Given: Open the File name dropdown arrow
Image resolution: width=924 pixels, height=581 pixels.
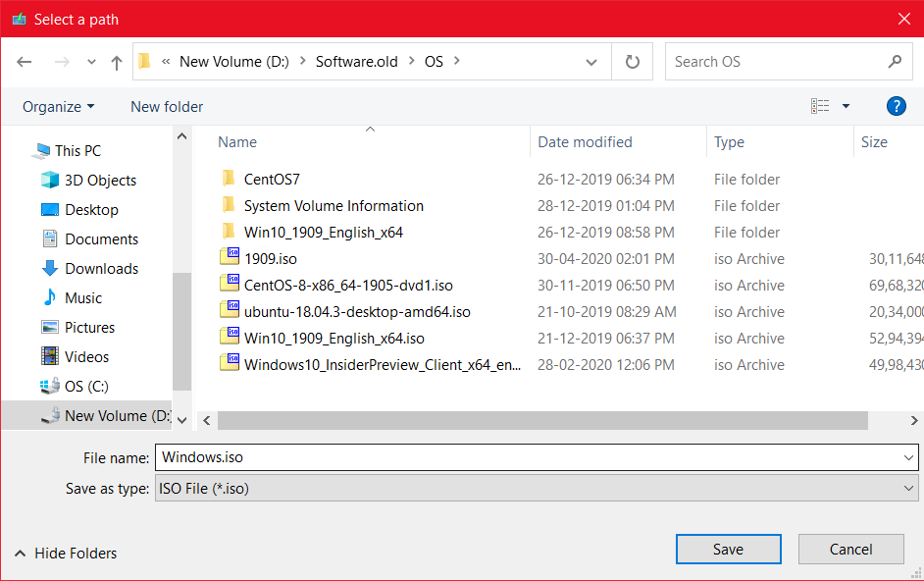Looking at the screenshot, I should (908, 457).
